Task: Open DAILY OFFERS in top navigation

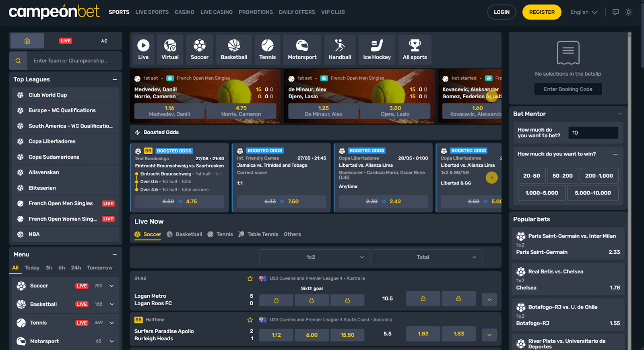Action: pyautogui.click(x=297, y=12)
